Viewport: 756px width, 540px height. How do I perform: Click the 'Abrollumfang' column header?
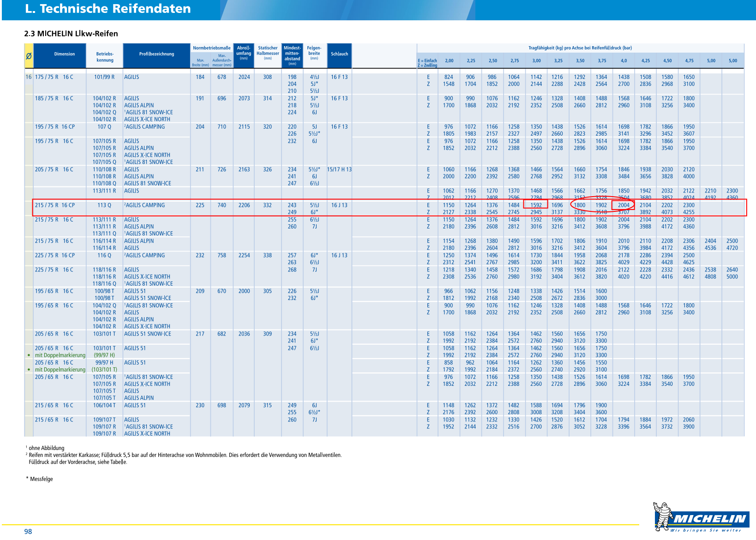tap(244, 53)
